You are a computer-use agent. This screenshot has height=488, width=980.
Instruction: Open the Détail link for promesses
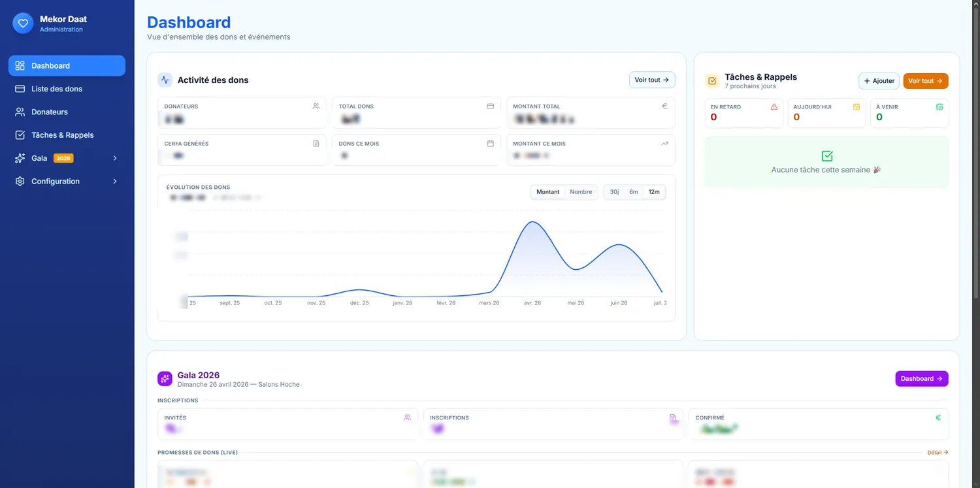click(x=938, y=452)
